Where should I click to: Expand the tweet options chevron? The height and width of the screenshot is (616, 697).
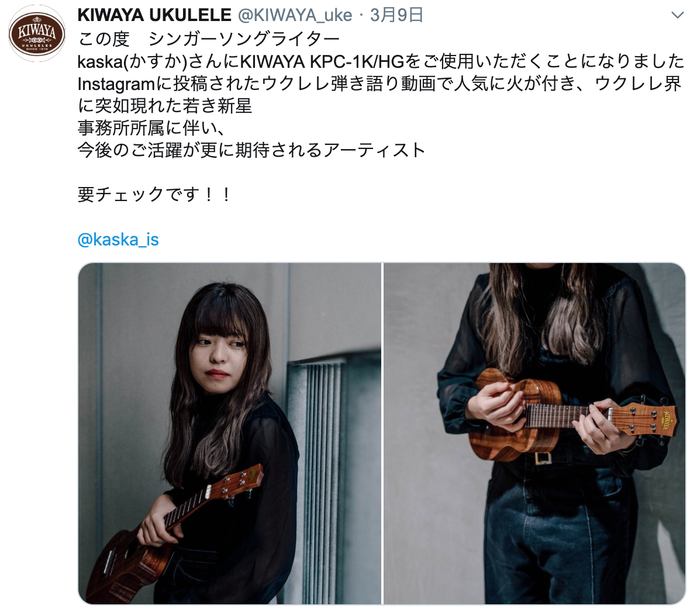[x=677, y=16]
